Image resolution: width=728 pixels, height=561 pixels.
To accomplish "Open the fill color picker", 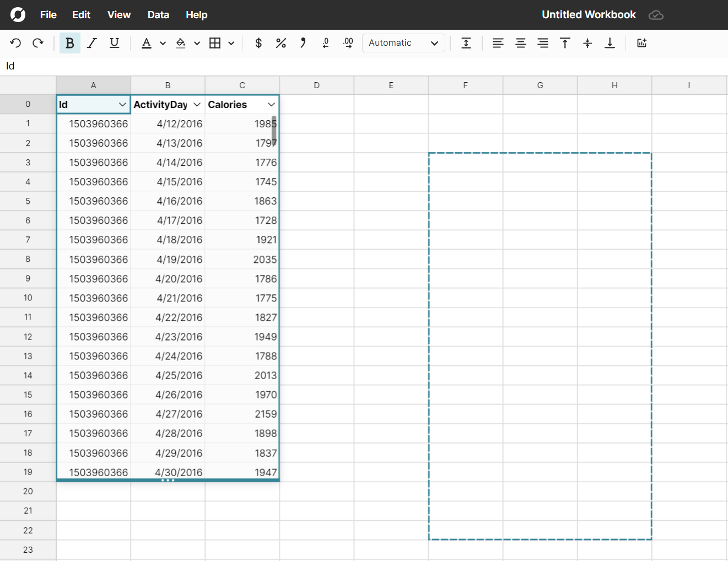I will 181,43.
